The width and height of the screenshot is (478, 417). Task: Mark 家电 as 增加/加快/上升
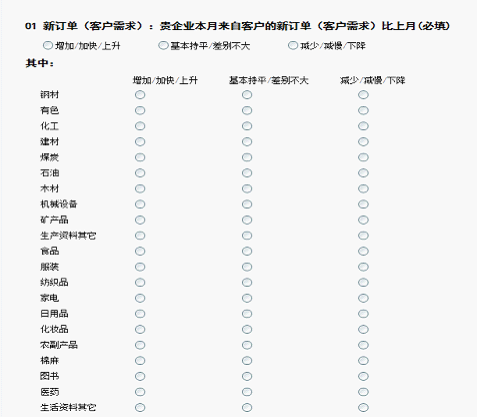tap(140, 298)
